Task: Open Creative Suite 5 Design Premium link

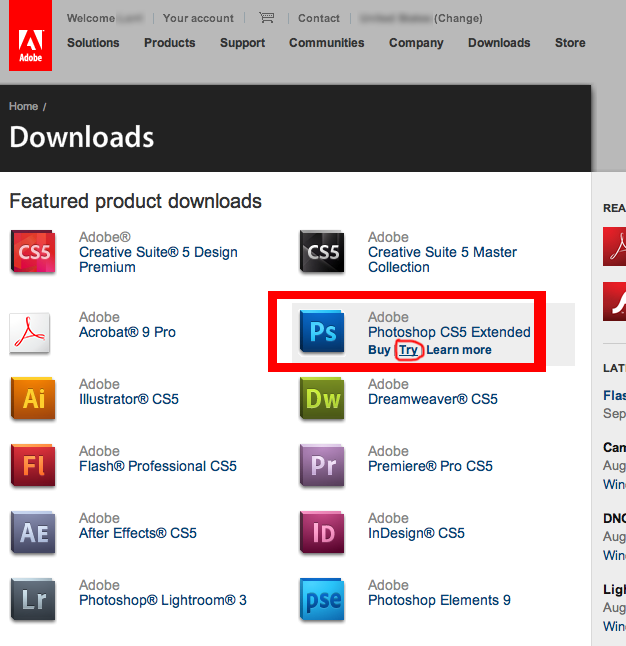Action: [158, 260]
